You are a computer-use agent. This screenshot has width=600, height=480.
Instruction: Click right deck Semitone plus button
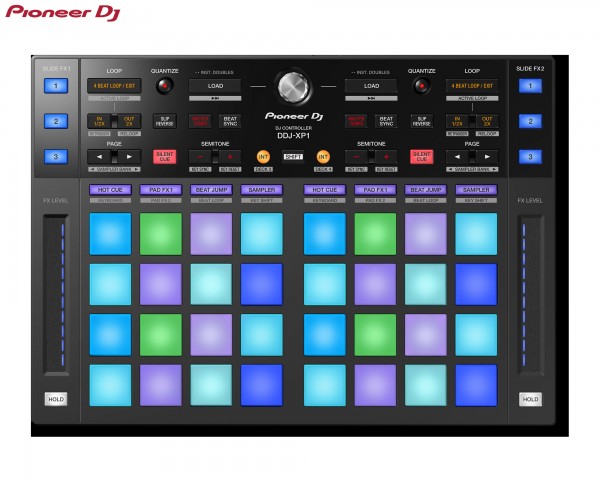(x=386, y=157)
